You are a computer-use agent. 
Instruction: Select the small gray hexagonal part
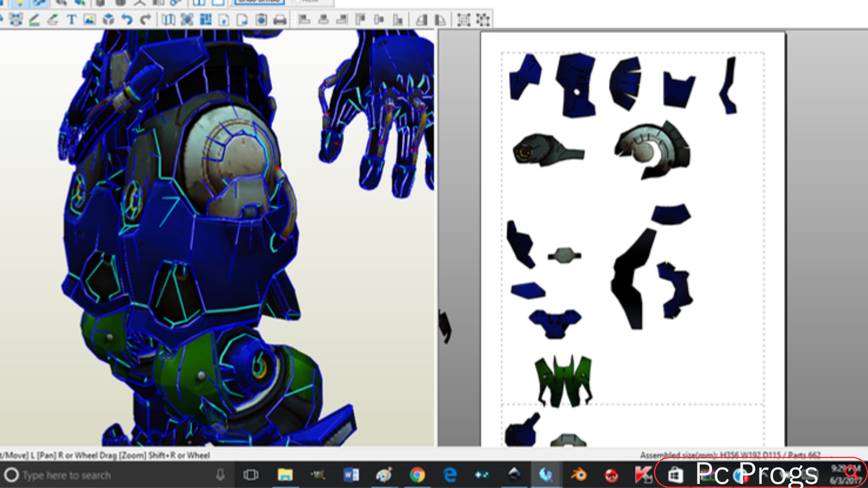click(564, 254)
